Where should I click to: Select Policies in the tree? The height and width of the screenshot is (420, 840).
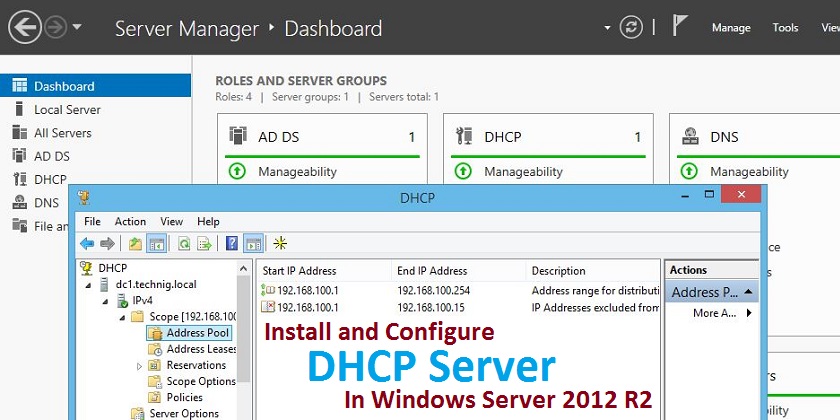click(x=184, y=398)
